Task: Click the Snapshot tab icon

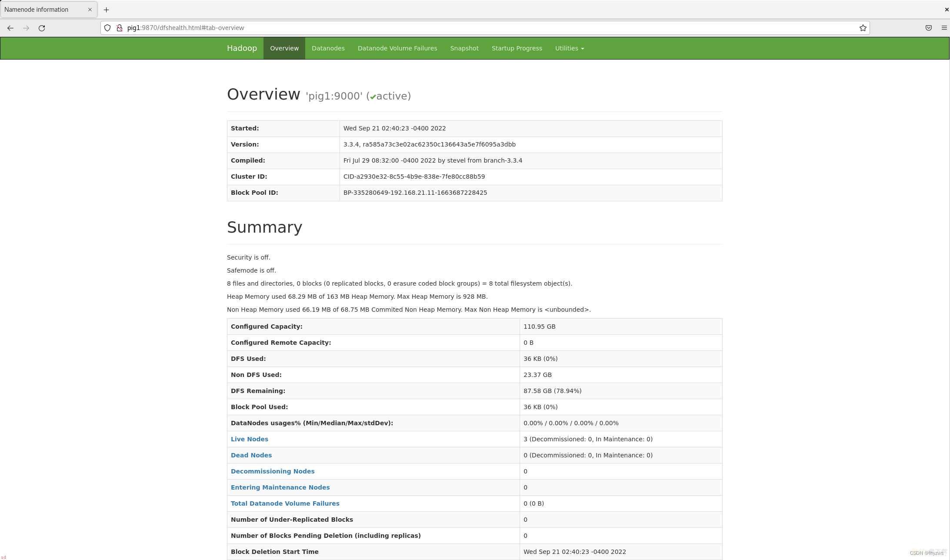Action: [464, 48]
